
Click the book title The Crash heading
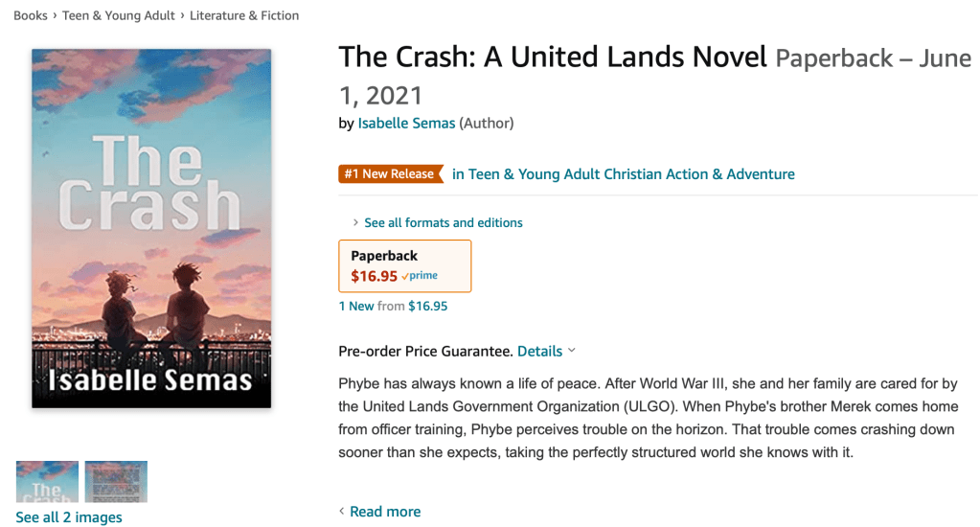pos(553,57)
